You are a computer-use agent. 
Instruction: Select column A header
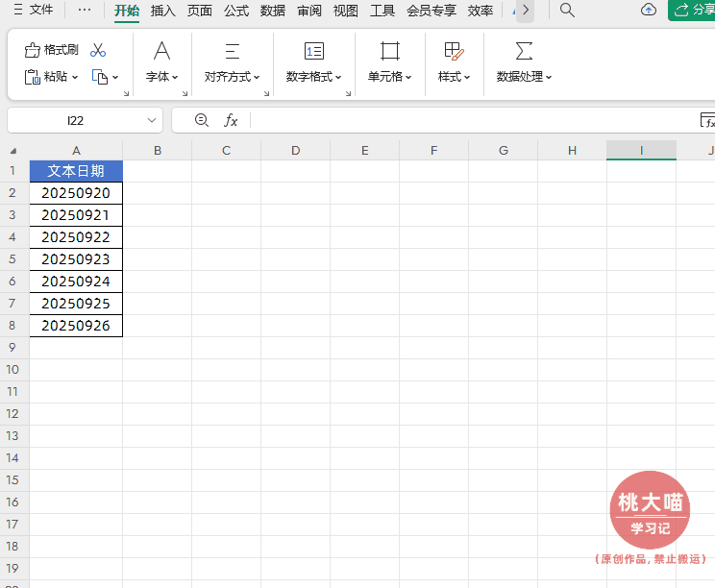coord(76,151)
